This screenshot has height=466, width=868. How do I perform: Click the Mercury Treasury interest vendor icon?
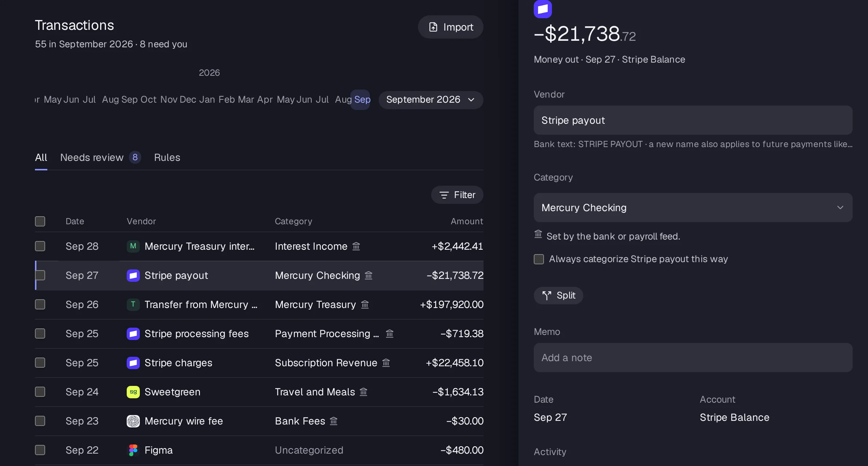pos(133,246)
